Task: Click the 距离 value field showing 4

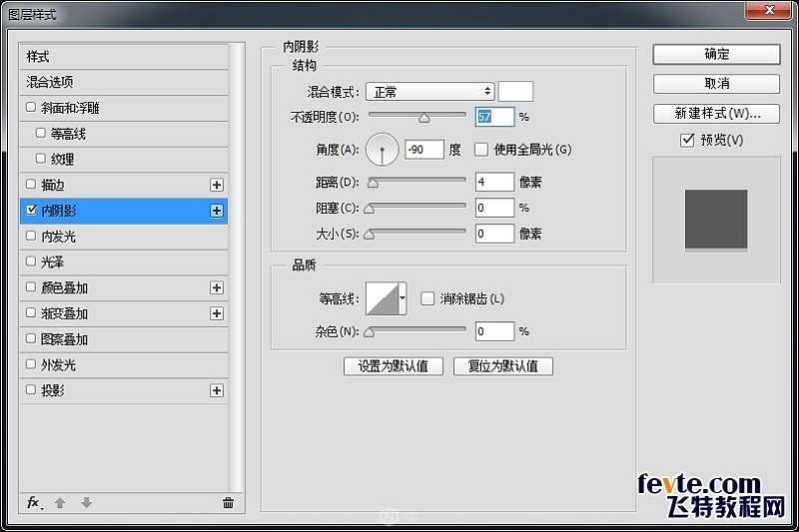Action: point(494,182)
